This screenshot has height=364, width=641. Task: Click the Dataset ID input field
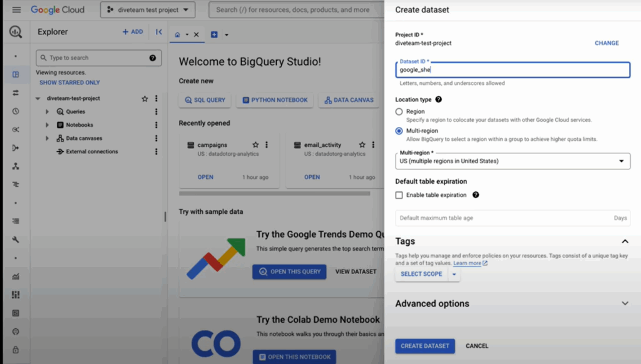point(513,70)
